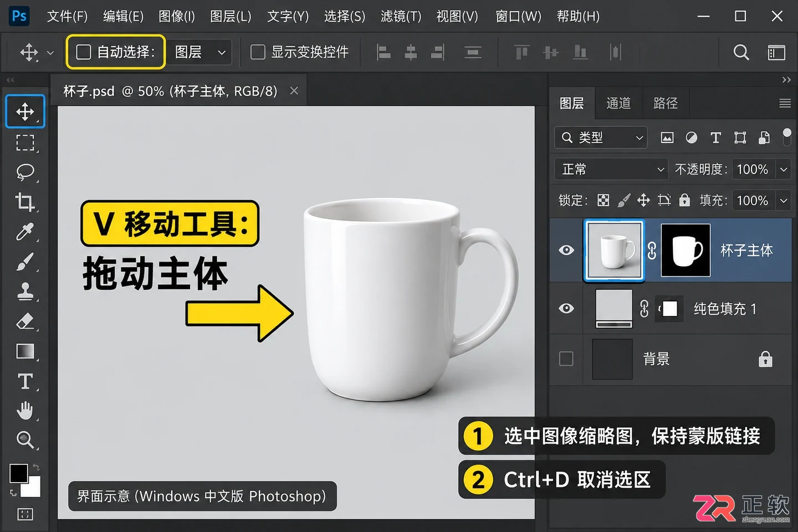Viewport: 798px width, 532px height.
Task: Select the Zoom tool in toolbar
Action: tap(25, 440)
